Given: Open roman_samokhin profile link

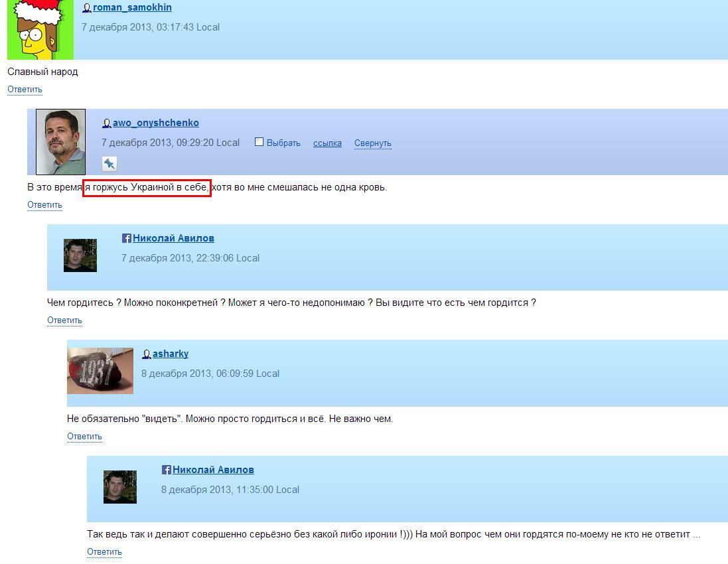Looking at the screenshot, I should 132,7.
